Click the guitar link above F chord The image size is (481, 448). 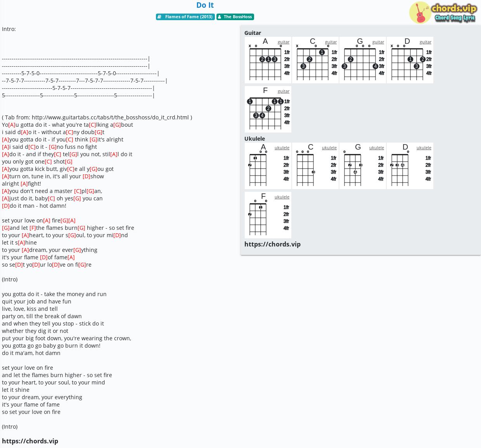click(x=284, y=91)
